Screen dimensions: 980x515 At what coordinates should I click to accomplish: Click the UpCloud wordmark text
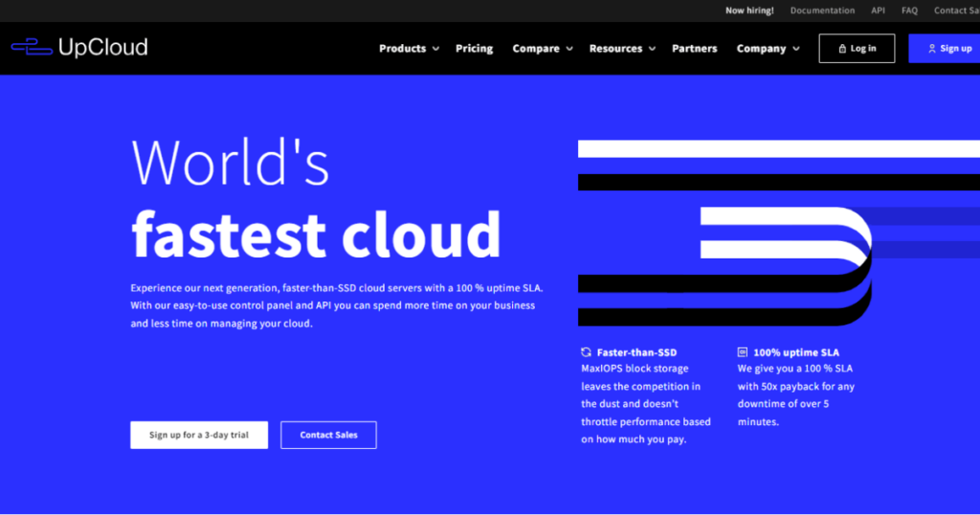103,47
